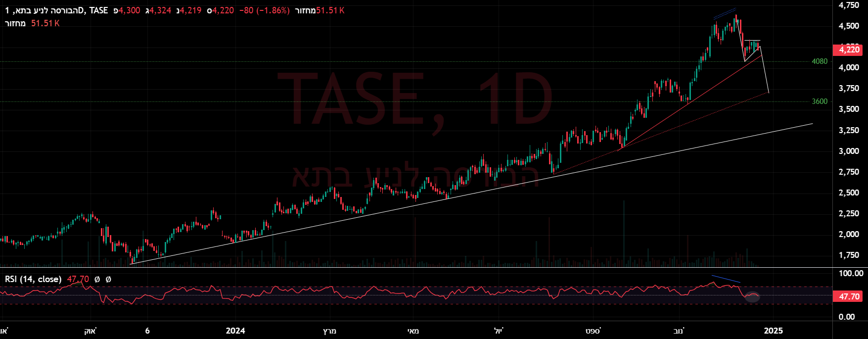Viewport: 868px width, 339px height.
Task: Click the 4,750 price axis label
Action: (849, 5)
